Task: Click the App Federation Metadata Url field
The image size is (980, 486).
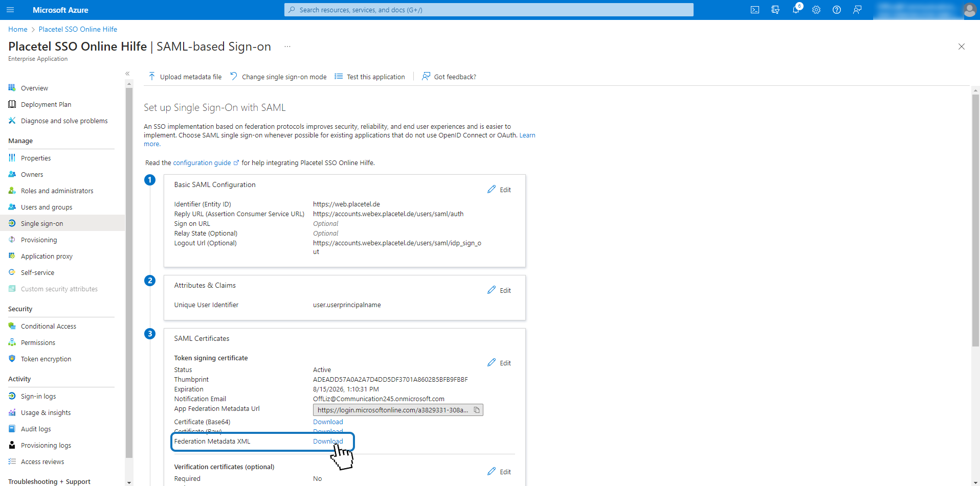Action: tap(398, 410)
